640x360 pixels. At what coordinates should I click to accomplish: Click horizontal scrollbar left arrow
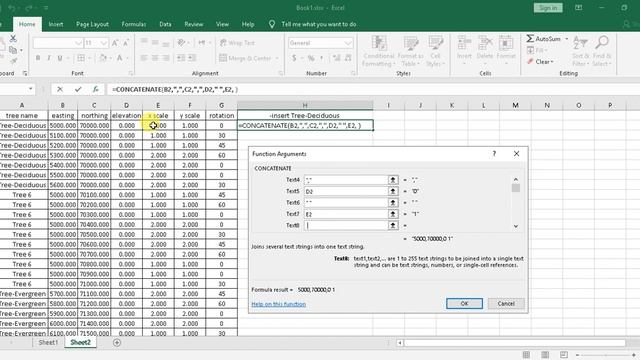[x=400, y=343]
